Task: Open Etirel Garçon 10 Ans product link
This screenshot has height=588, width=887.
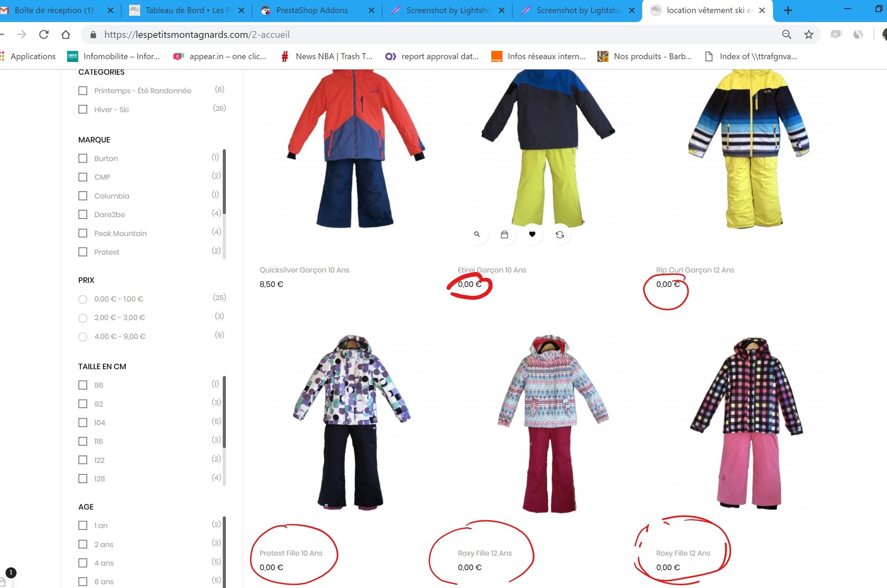Action: tap(492, 270)
